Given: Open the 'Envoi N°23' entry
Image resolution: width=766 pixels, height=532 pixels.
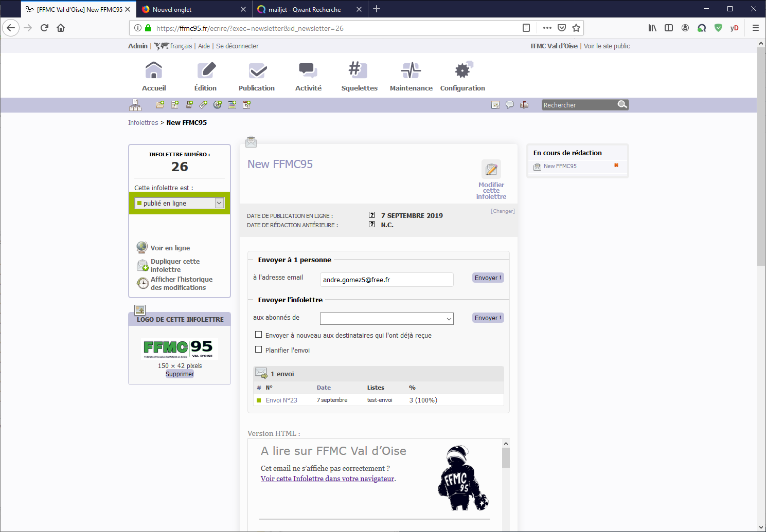Looking at the screenshot, I should [281, 400].
